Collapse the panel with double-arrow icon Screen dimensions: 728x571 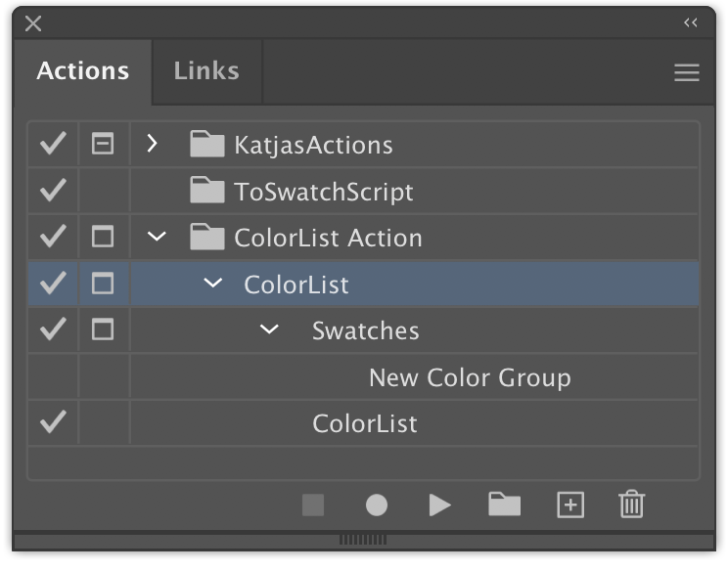point(691,22)
